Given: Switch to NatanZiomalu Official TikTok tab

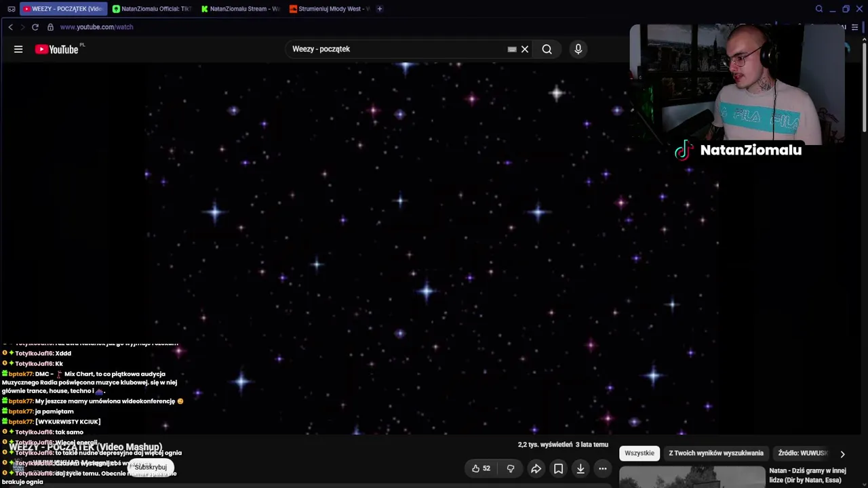Looking at the screenshot, I should 152,9.
